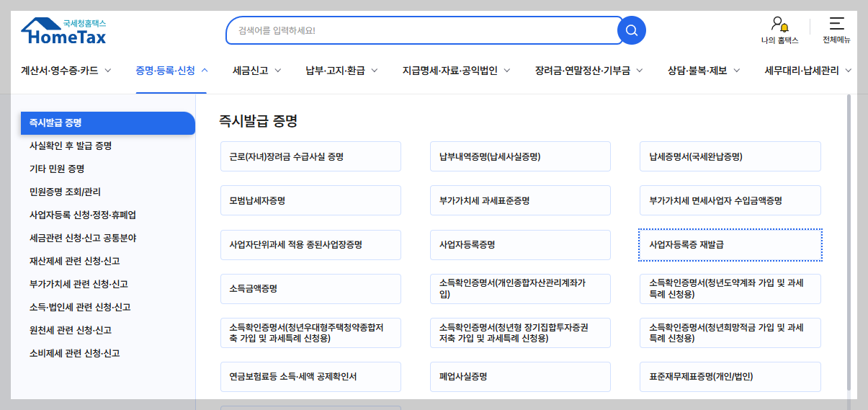Click 소득확인증명서(청년우대형주택청약종합저축) button
This screenshot has height=410, width=868.
click(x=310, y=333)
